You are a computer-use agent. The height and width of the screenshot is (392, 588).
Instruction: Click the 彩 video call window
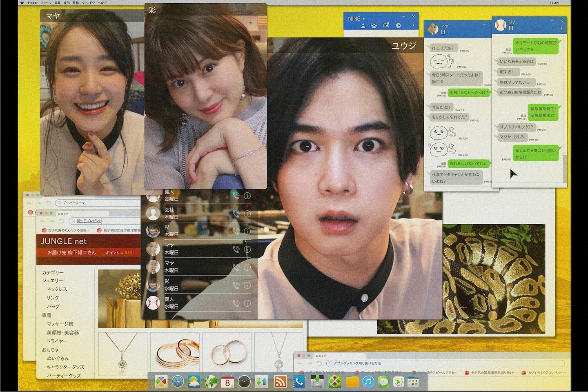click(x=206, y=96)
